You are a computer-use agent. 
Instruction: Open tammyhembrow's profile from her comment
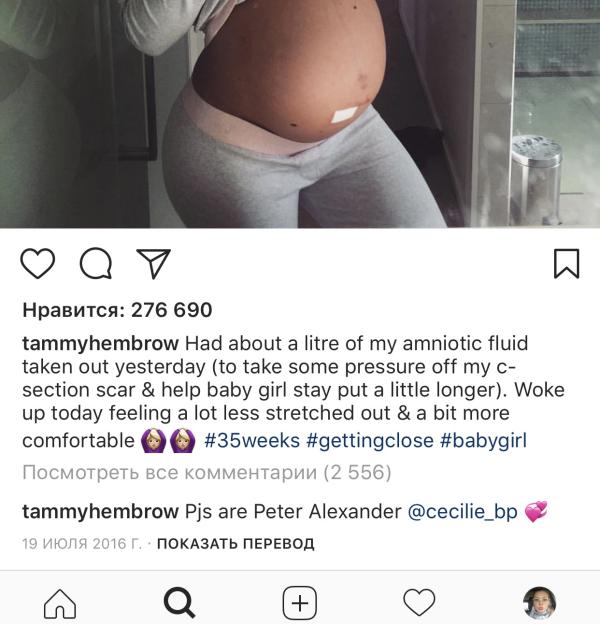[100, 512]
